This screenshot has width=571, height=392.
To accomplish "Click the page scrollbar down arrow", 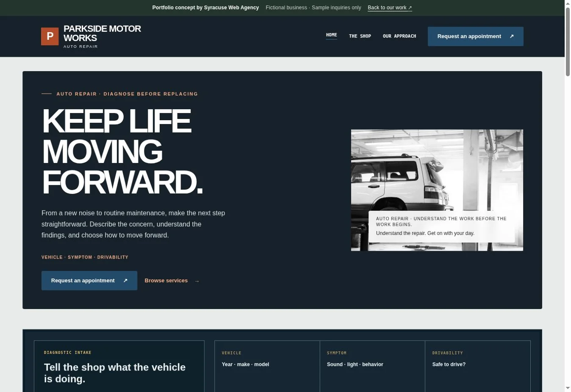I will click(x=568, y=388).
